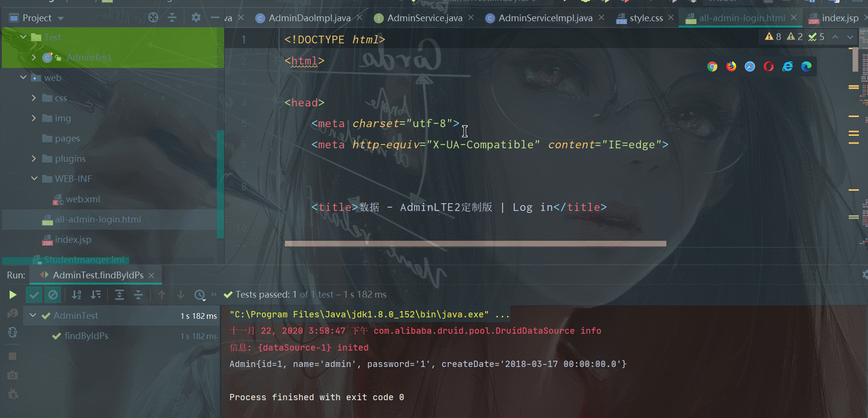The image size is (868, 418).
Task: Select index.jsp in project tree
Action: [67, 239]
